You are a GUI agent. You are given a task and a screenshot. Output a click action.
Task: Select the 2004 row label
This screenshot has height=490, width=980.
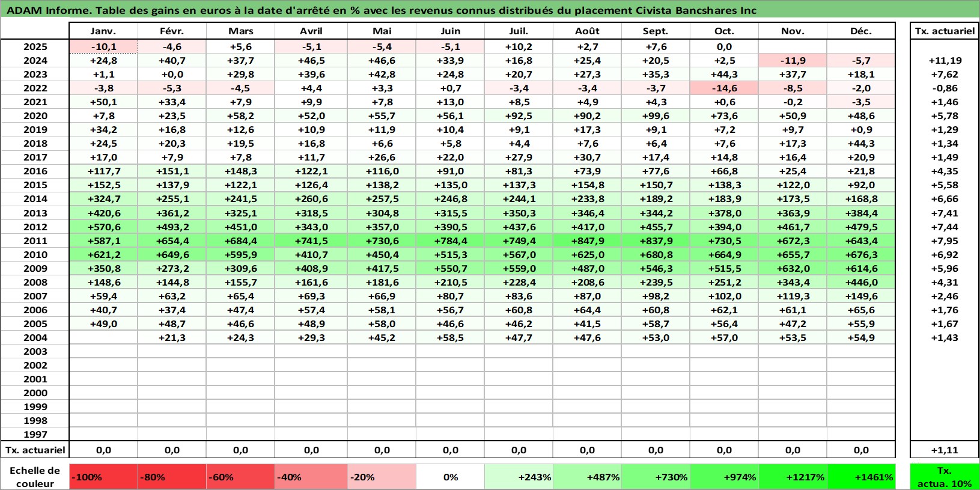[35, 337]
